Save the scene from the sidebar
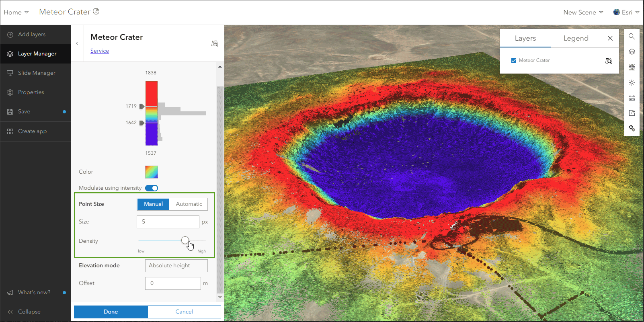644x322 pixels. pos(35,112)
